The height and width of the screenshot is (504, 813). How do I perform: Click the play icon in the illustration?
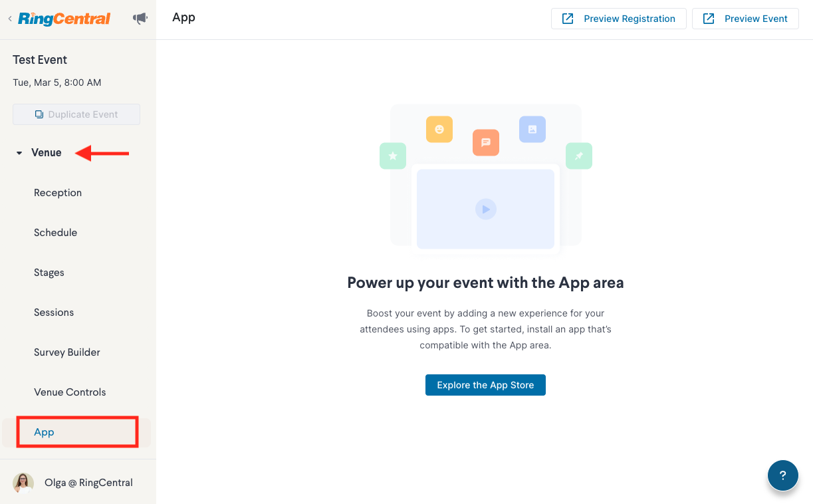coord(486,209)
